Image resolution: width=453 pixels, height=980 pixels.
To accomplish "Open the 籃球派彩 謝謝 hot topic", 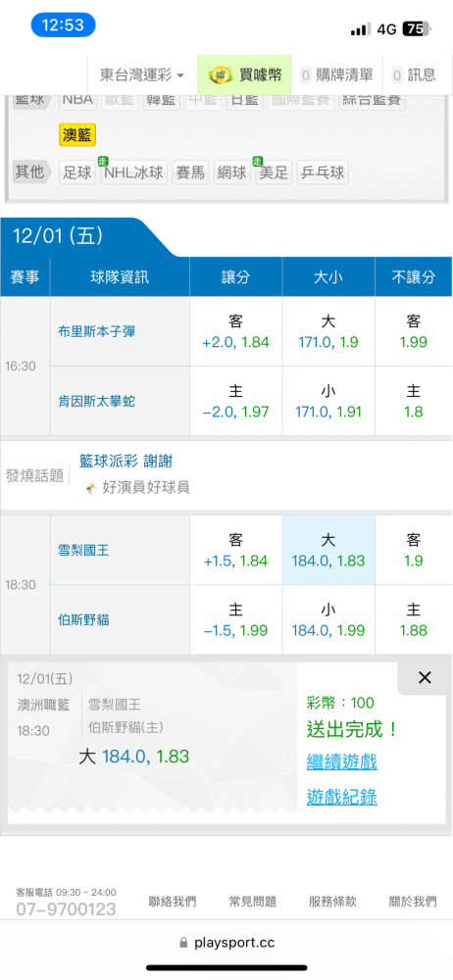I will click(126, 462).
